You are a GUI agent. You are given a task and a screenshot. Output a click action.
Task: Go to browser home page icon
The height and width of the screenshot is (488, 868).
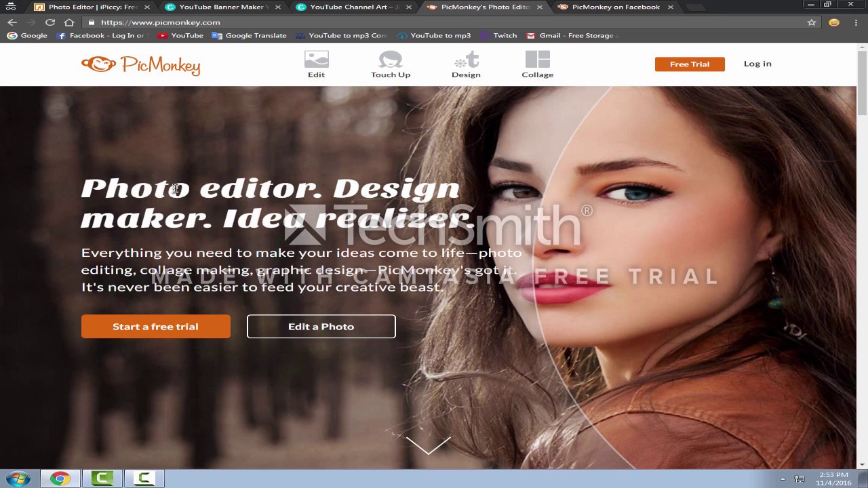tap(69, 22)
